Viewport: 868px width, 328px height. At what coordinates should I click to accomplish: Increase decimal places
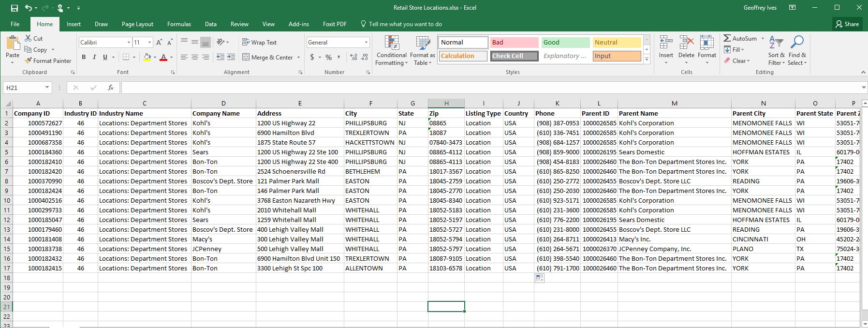[x=353, y=57]
